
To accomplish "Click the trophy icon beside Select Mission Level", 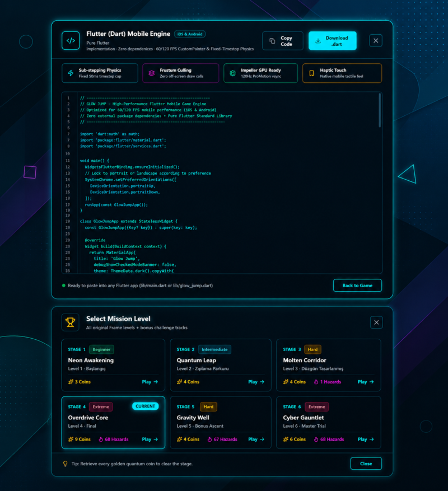I will point(71,322).
